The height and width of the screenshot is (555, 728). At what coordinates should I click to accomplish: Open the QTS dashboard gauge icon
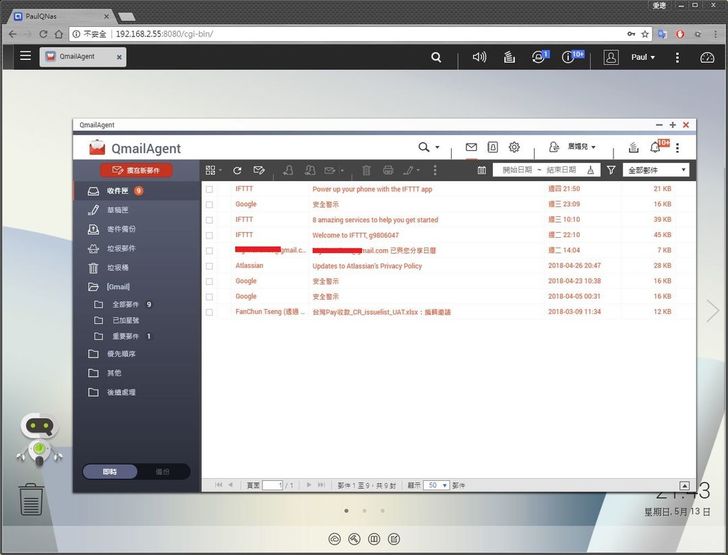707,58
